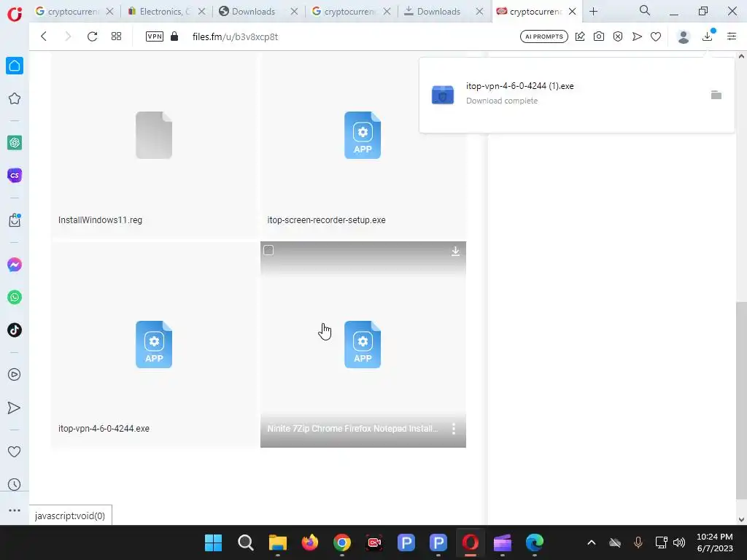Viewport: 747px width, 560px height.
Task: Open the My Flow sidebar icon
Action: (15, 408)
